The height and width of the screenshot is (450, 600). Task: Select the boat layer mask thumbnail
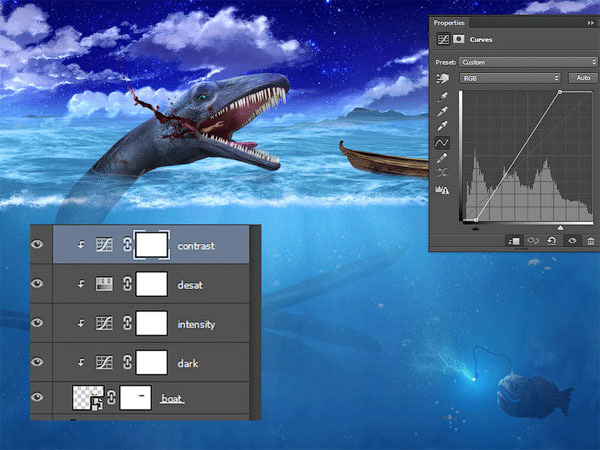(x=135, y=398)
